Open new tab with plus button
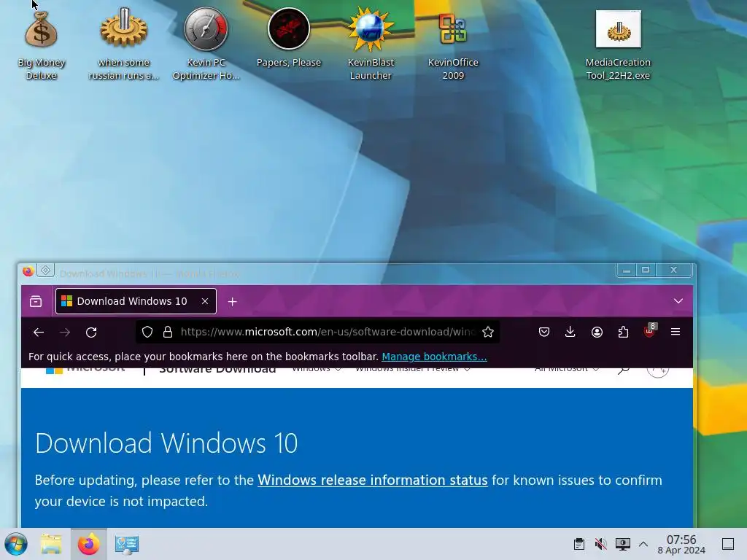The height and width of the screenshot is (560, 747). 233,302
